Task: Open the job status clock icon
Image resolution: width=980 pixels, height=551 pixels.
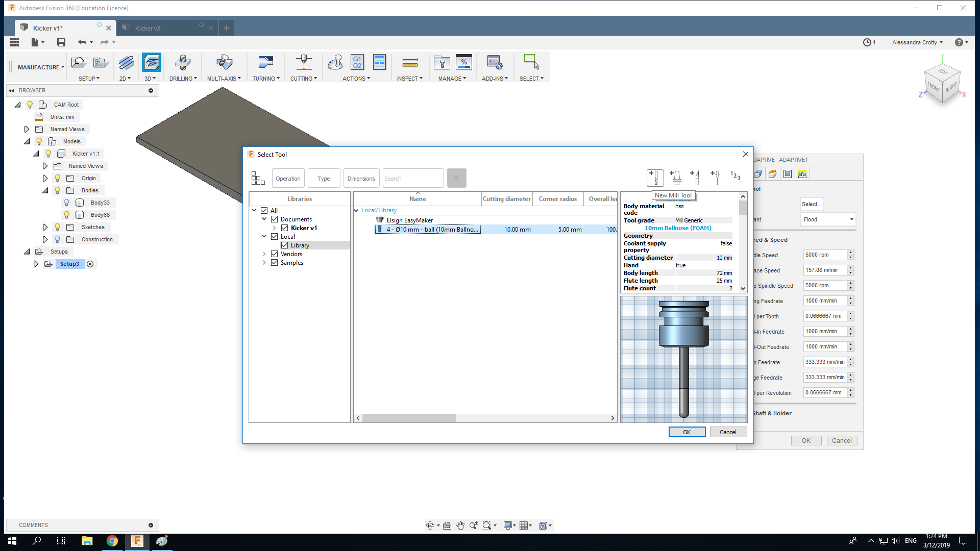Action: click(x=867, y=42)
